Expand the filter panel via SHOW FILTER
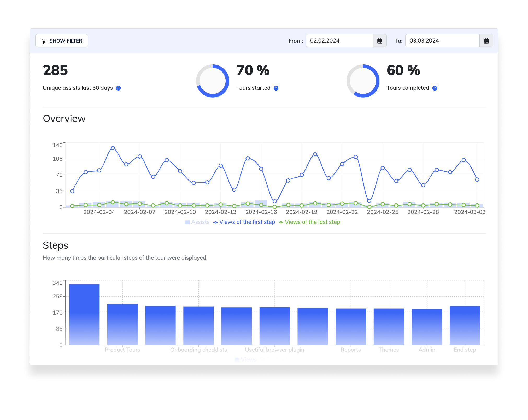 tap(62, 41)
